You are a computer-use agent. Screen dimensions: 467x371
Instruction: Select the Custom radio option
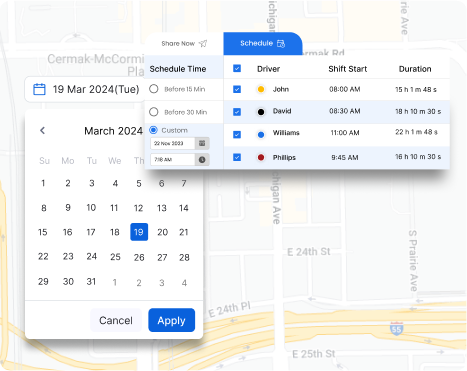click(x=154, y=130)
